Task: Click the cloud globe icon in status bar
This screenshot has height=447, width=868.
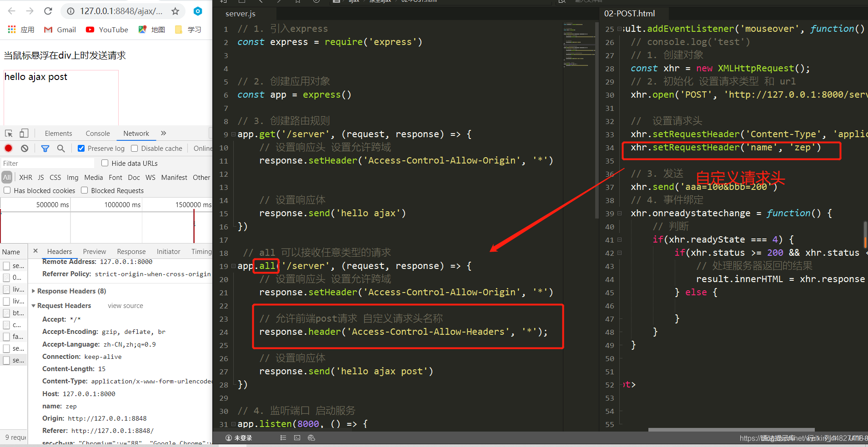Action: pos(311,438)
